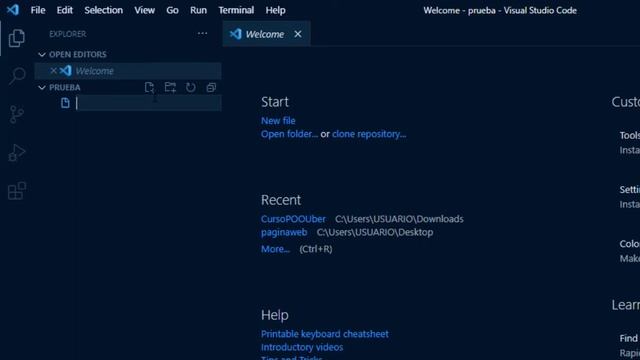
Task: Click the Recent heading
Action: tap(281, 200)
